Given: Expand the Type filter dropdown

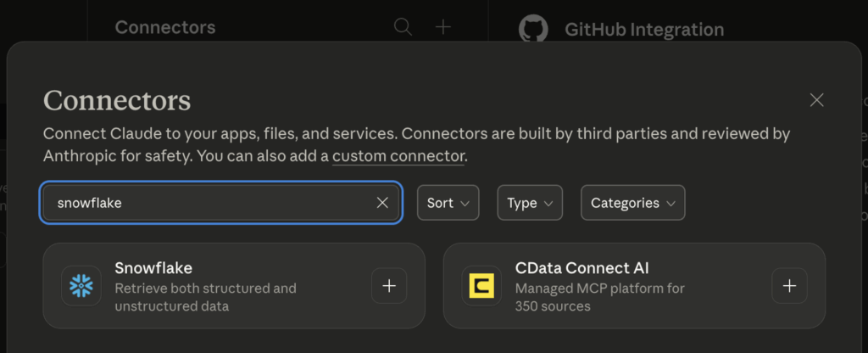Looking at the screenshot, I should [x=530, y=203].
